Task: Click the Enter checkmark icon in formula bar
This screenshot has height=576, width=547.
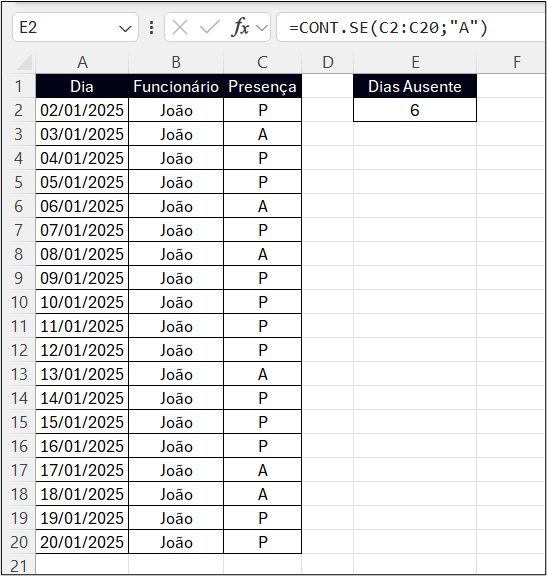Action: click(210, 28)
